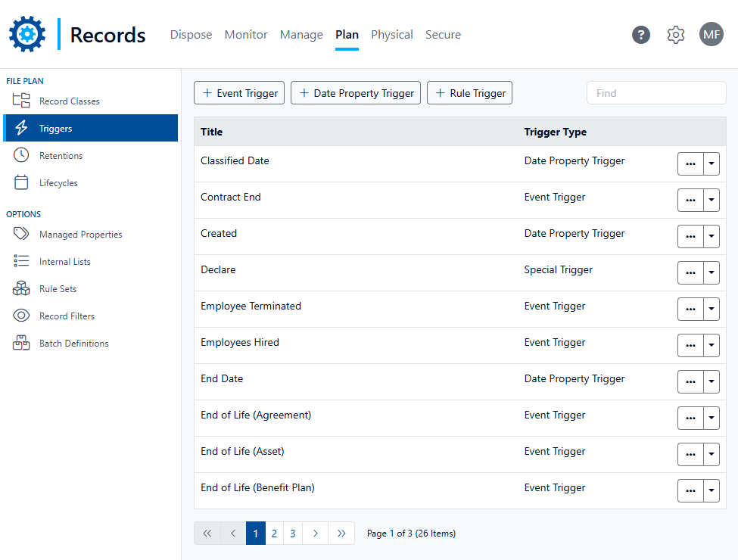This screenshot has width=738, height=560.
Task: Expand dropdown arrow for Classified Date row
Action: click(x=711, y=163)
